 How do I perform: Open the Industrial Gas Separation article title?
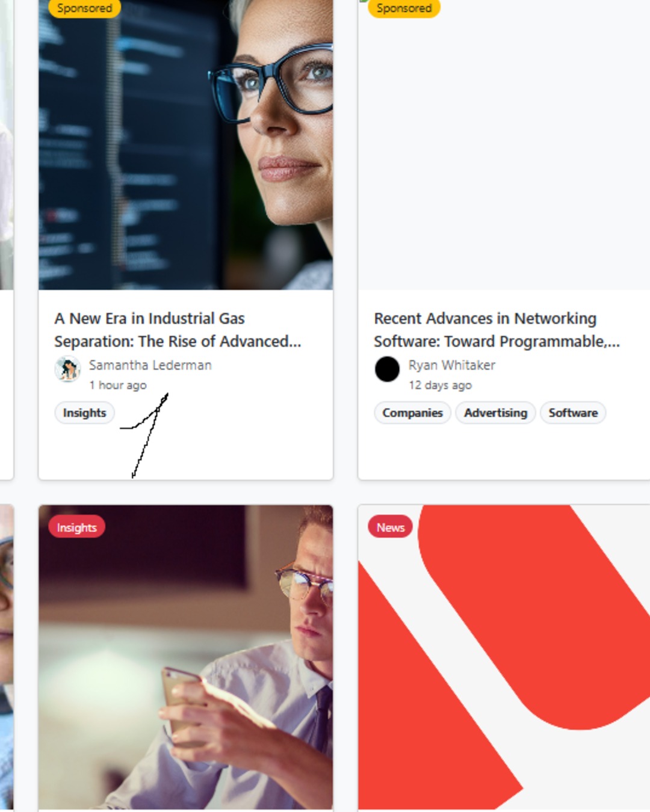point(178,330)
